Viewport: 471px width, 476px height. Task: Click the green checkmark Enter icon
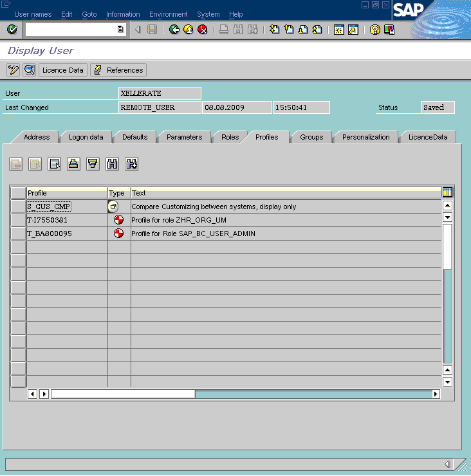pyautogui.click(x=12, y=30)
